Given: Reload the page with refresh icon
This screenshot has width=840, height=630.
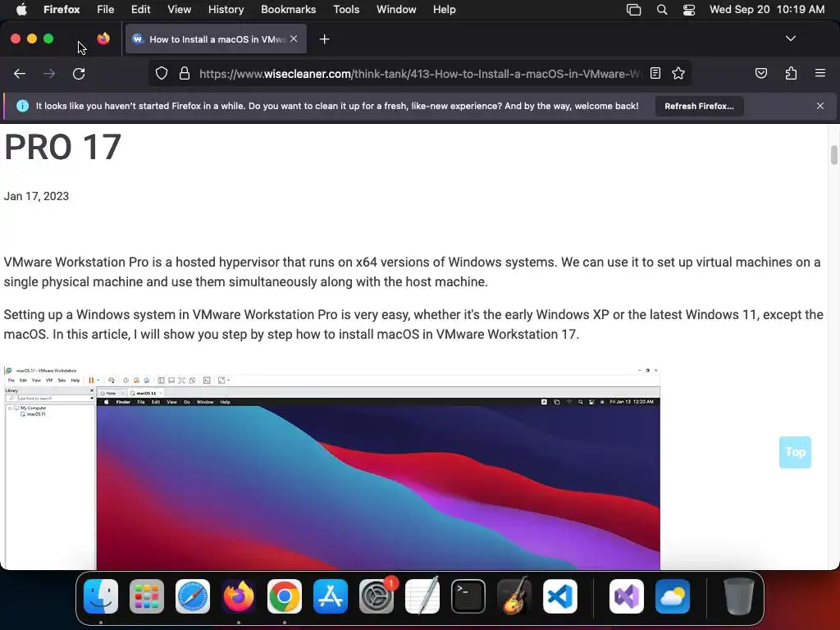Looking at the screenshot, I should [x=79, y=73].
